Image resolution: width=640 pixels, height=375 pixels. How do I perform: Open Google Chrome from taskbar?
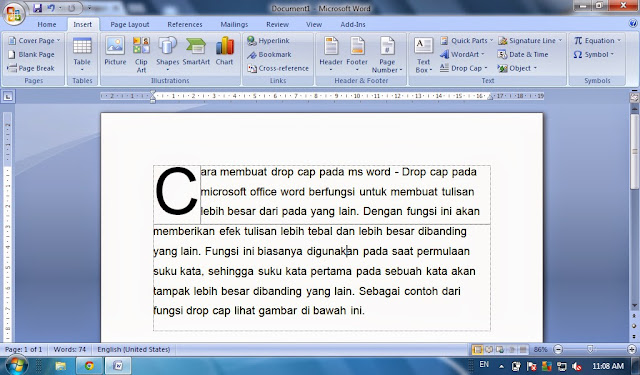coord(89,366)
